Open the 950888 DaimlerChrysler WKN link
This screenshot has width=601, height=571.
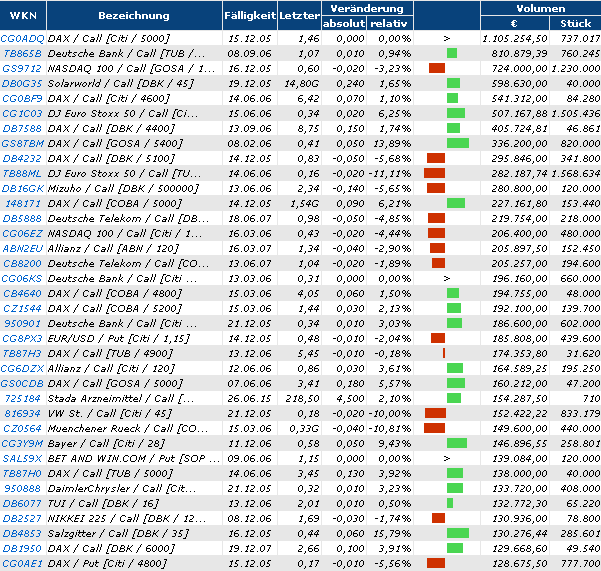pos(22,489)
